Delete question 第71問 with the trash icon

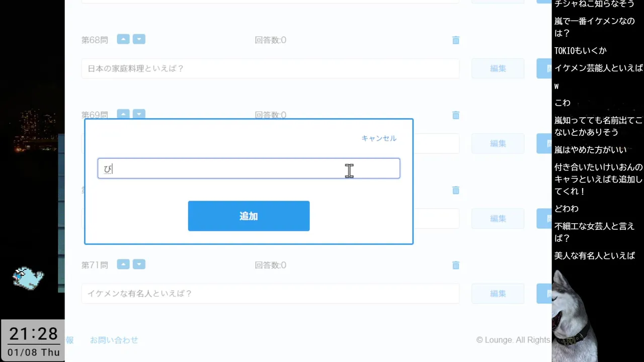coord(456,265)
